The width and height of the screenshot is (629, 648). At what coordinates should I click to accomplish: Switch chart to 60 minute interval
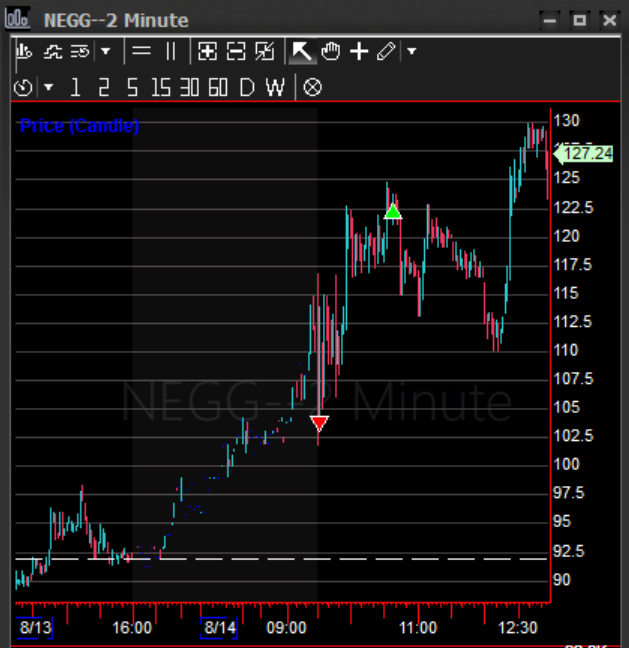click(218, 88)
